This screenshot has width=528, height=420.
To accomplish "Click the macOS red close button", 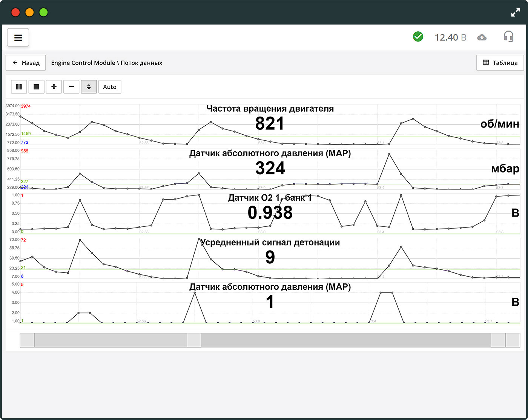I will coord(15,12).
